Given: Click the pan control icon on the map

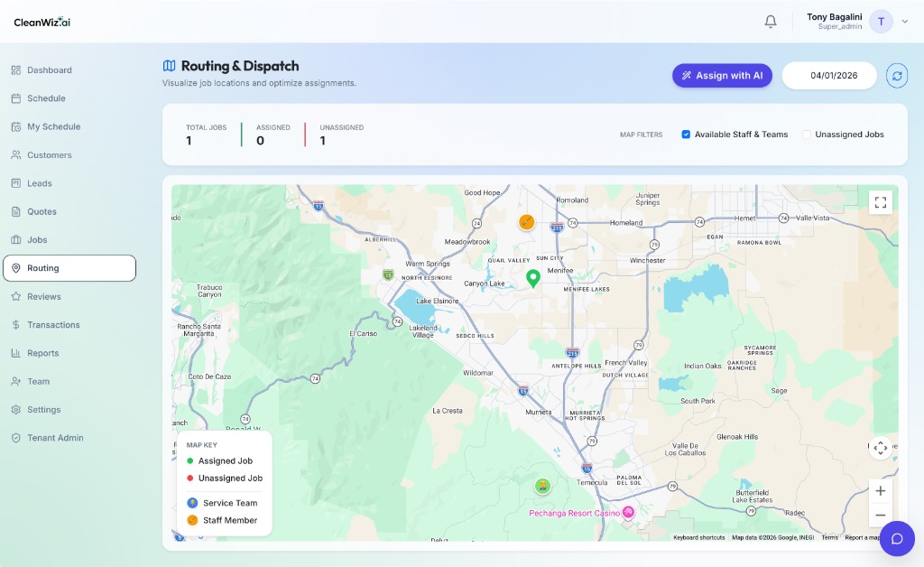Looking at the screenshot, I should [x=880, y=448].
